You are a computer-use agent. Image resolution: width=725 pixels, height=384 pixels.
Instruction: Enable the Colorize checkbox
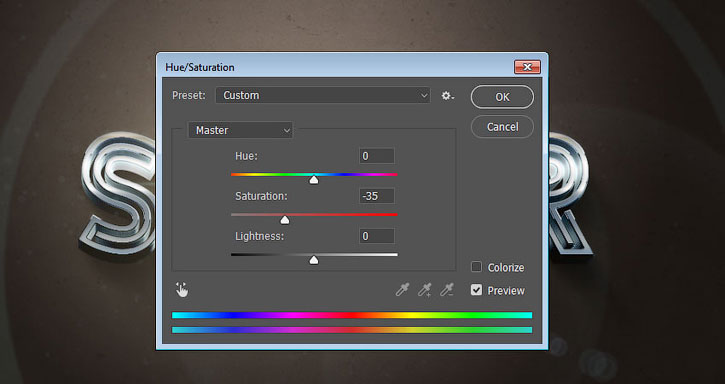(x=476, y=266)
